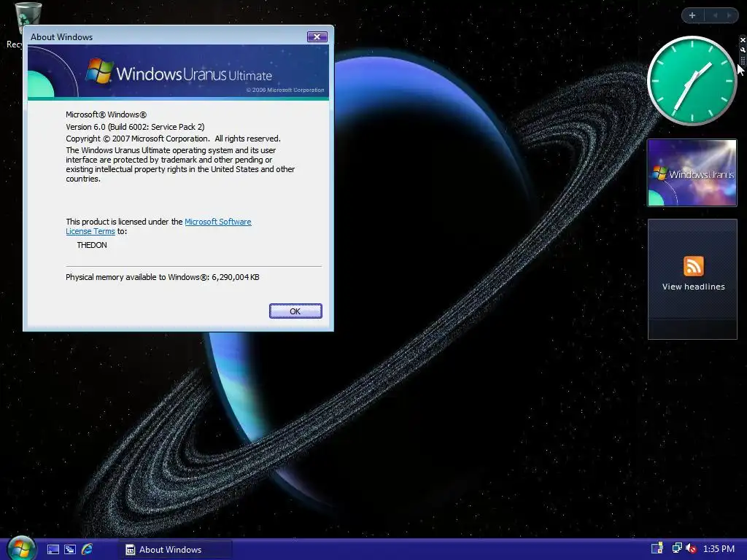747x560 pixels.
Task: Click the Switch between windows icon
Action: [70, 550]
